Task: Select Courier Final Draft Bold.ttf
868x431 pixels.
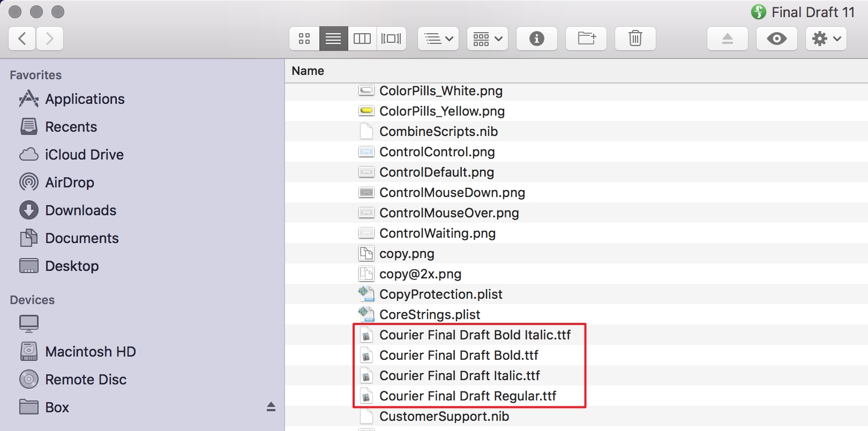Action: (459, 356)
